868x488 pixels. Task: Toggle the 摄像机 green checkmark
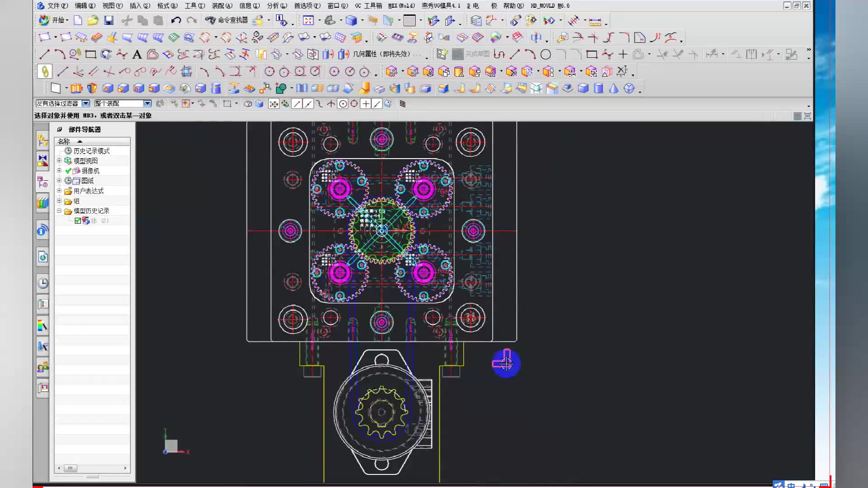[x=68, y=171]
